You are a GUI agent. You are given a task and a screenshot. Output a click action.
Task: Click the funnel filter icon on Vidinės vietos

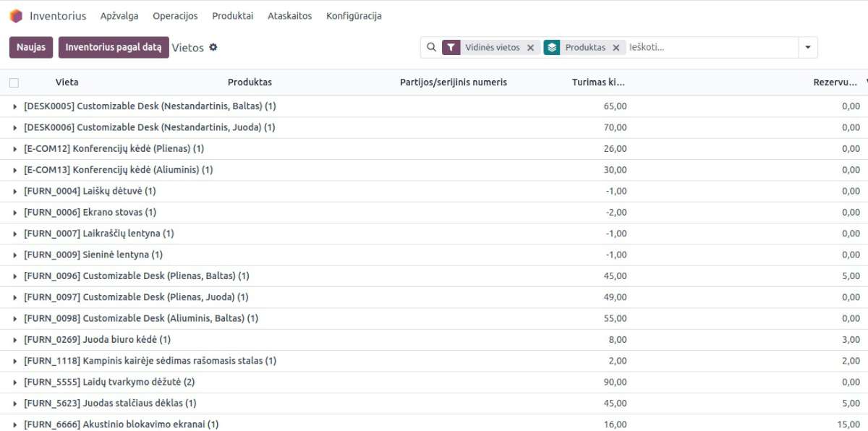click(451, 48)
